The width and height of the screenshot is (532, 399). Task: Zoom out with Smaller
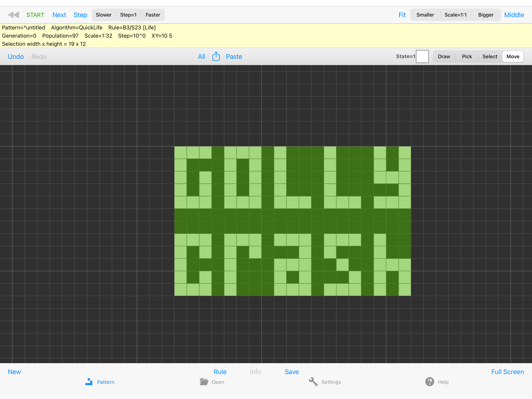425,15
